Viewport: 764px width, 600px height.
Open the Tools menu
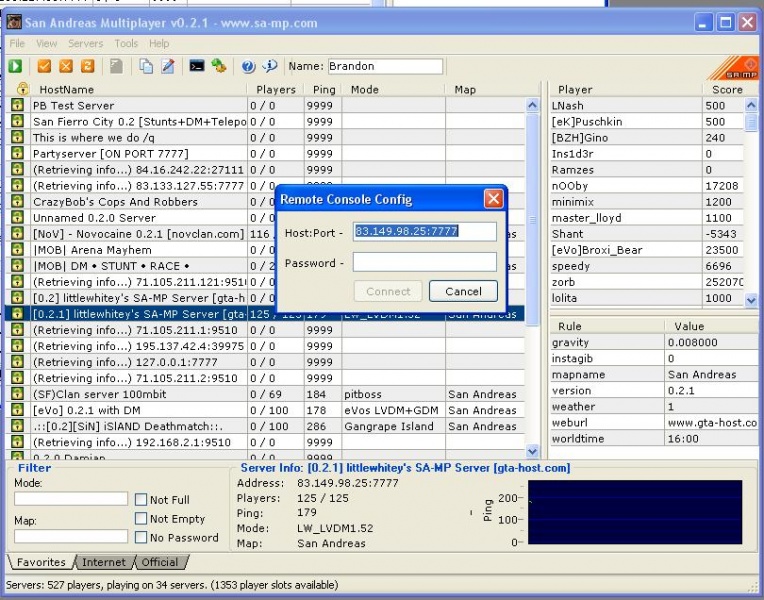coord(126,44)
